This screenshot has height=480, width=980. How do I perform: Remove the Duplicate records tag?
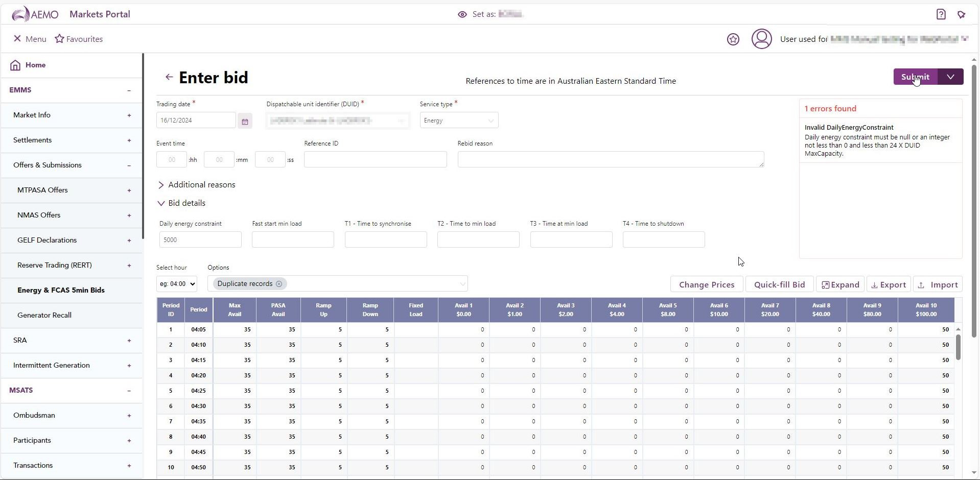tap(279, 284)
